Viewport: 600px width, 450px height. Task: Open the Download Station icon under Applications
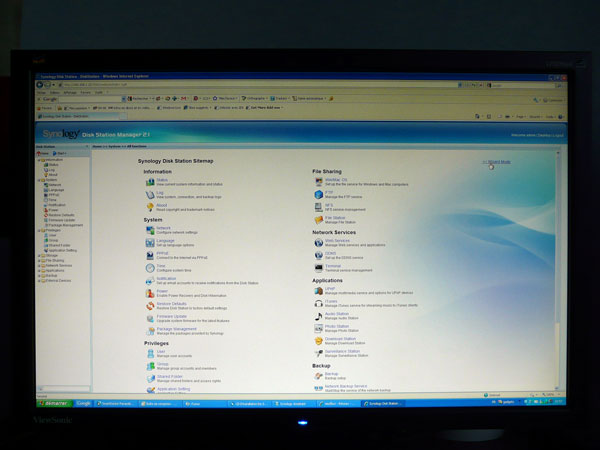click(x=319, y=341)
